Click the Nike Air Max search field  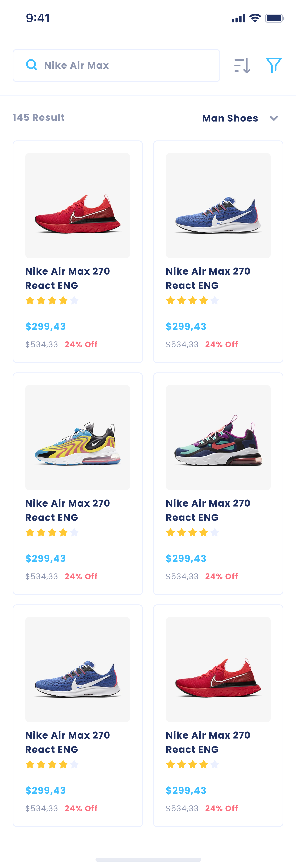pos(128,65)
